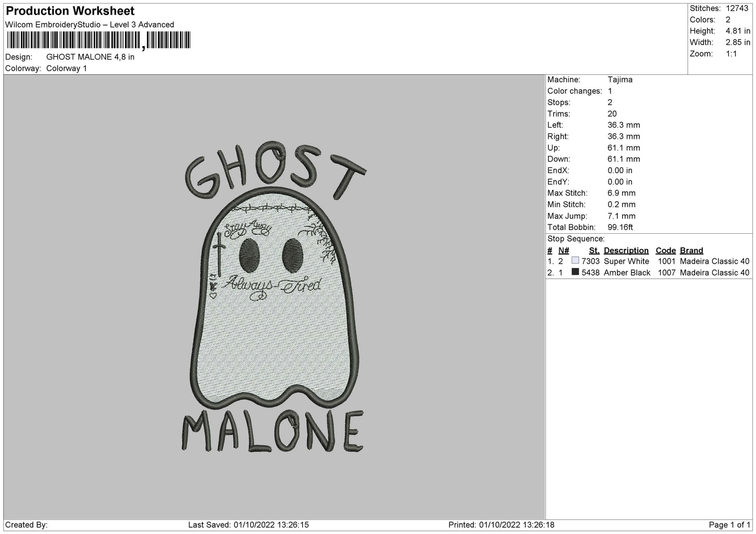Image resolution: width=756 pixels, height=534 pixels.
Task: Click the Stitches value 12743
Action: click(737, 8)
